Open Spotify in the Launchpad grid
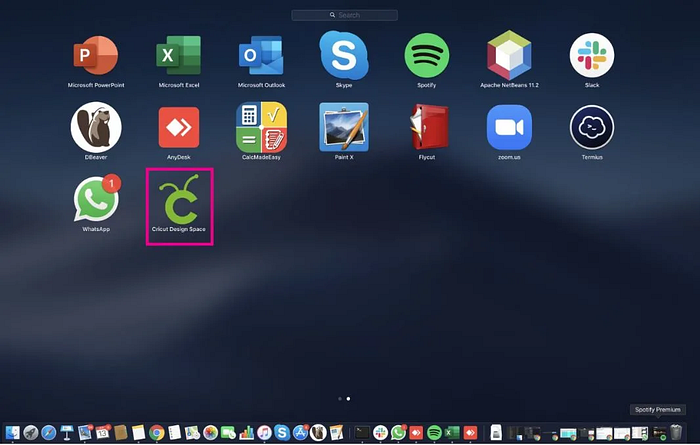700x445 pixels. (426, 55)
